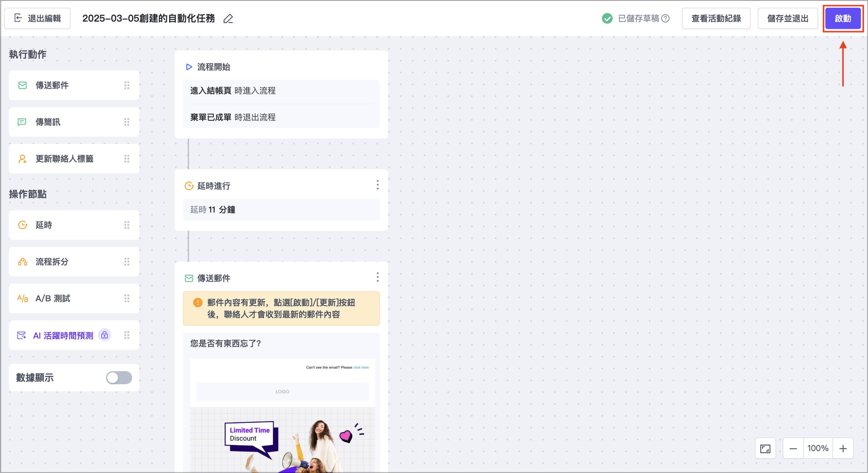Zoom out canvas with minus icon
The width and height of the screenshot is (868, 473).
793,448
